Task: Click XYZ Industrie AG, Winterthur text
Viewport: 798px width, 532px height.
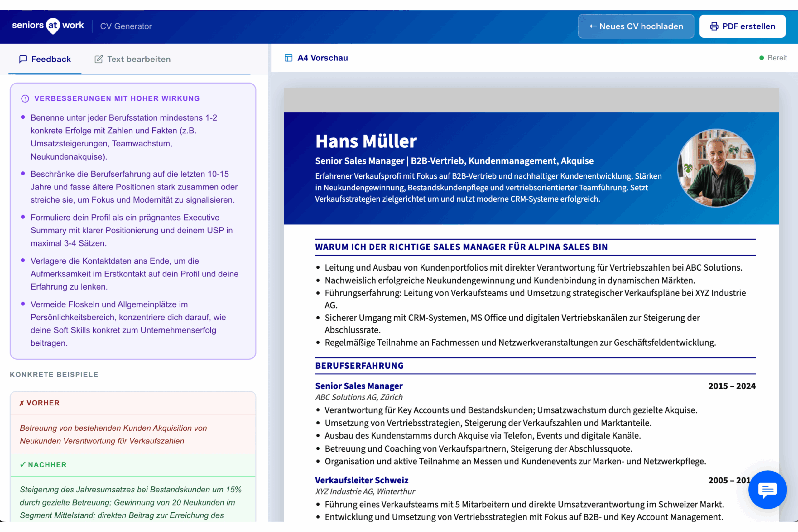Action: pyautogui.click(x=365, y=491)
